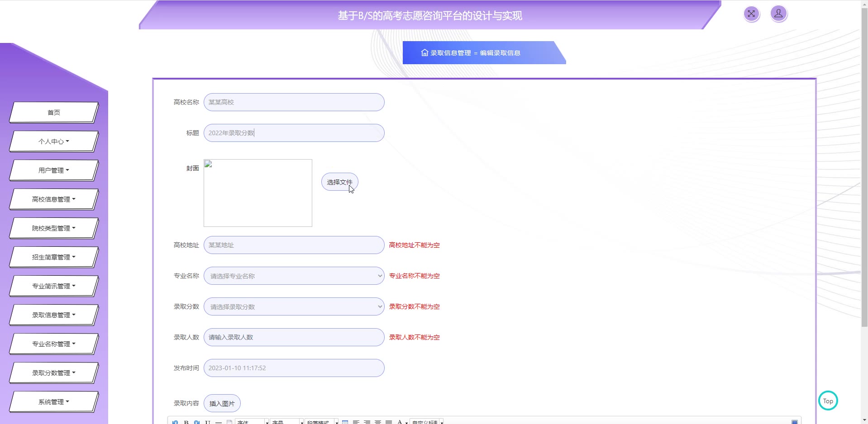This screenshot has height=424, width=868.
Task: Click the 封面 field label
Action: [x=193, y=168]
